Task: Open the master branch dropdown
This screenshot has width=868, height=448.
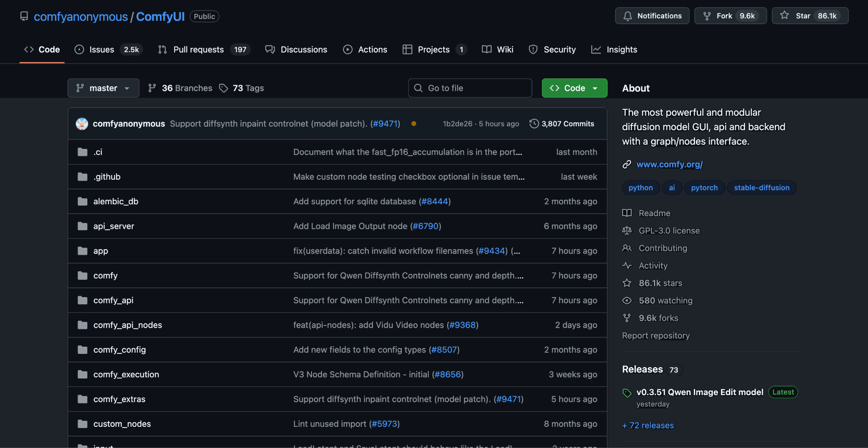Action: pyautogui.click(x=103, y=88)
